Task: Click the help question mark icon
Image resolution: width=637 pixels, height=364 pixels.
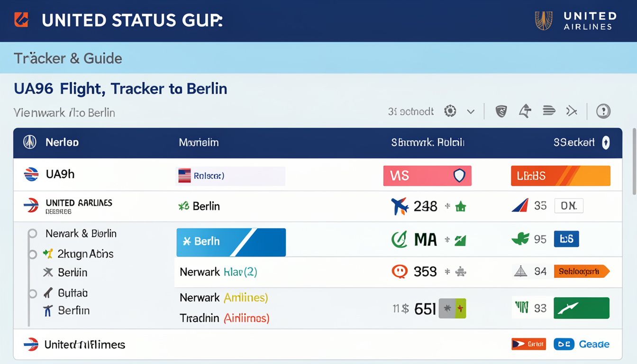Action: 603,111
